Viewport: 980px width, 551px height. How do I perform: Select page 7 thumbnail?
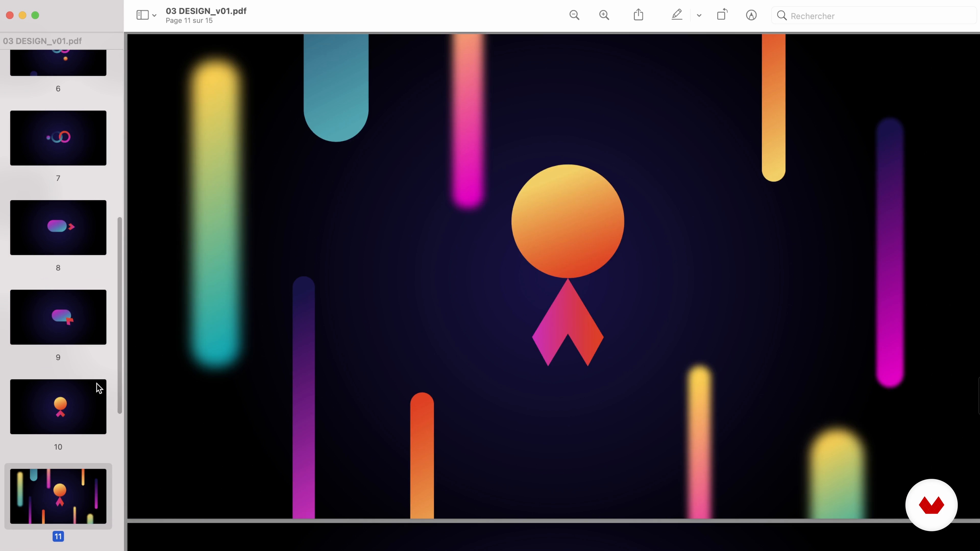(58, 138)
